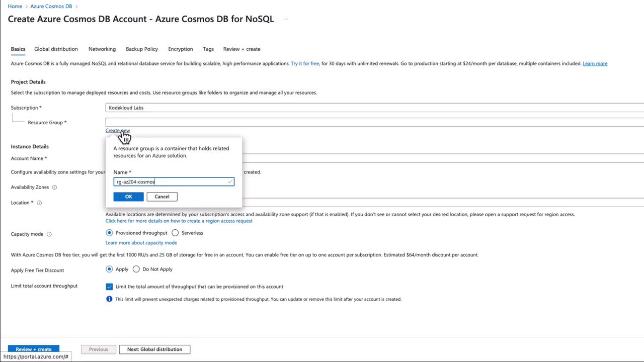This screenshot has width=644, height=362.
Task: Click Location info icon
Action: tap(39, 203)
